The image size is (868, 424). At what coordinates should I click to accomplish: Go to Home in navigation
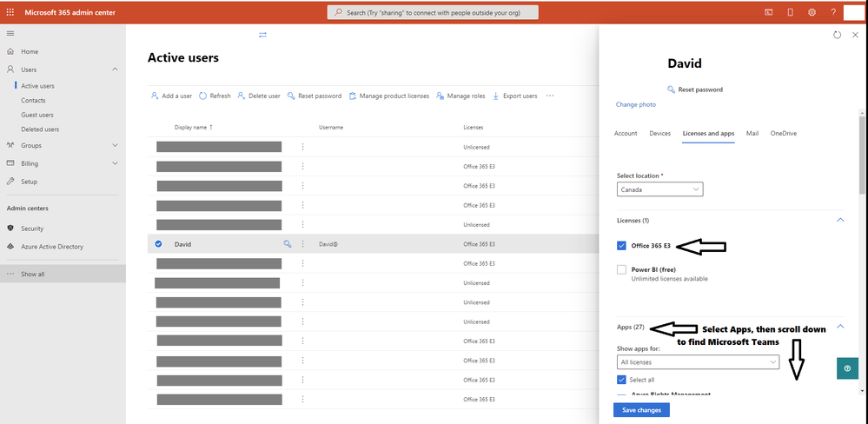coord(30,51)
